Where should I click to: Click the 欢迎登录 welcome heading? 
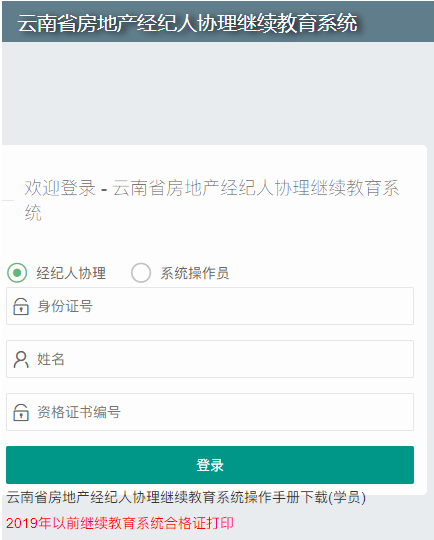[211, 200]
